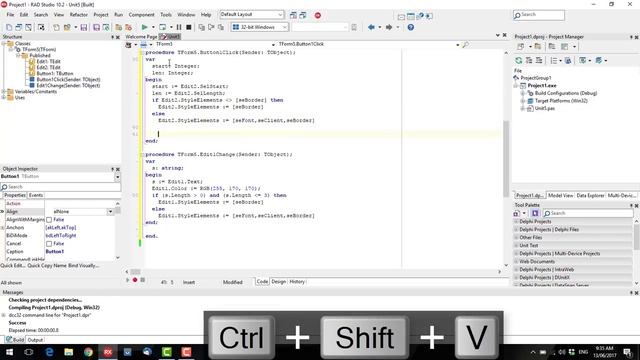Click the Tool Palette category filter icon
The width and height of the screenshot is (640, 360).
click(x=535, y=213)
